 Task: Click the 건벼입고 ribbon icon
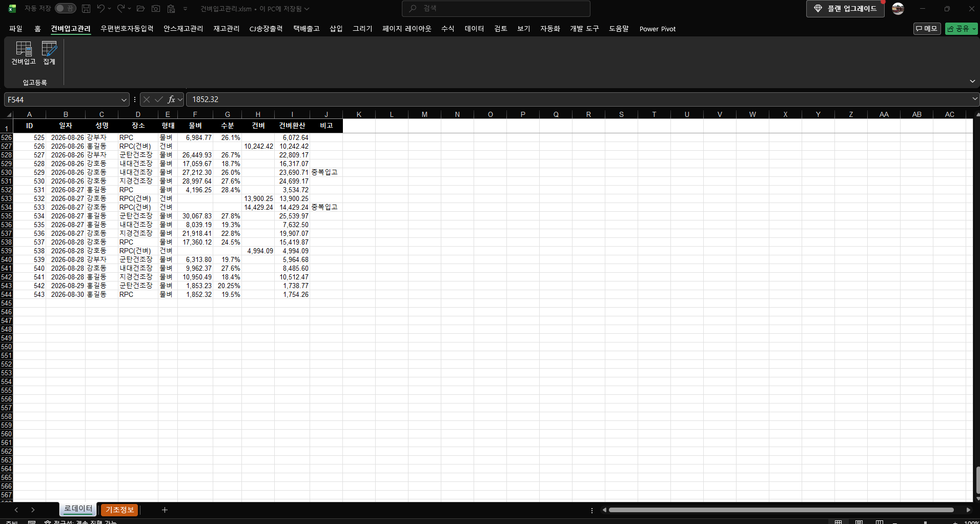click(x=24, y=53)
